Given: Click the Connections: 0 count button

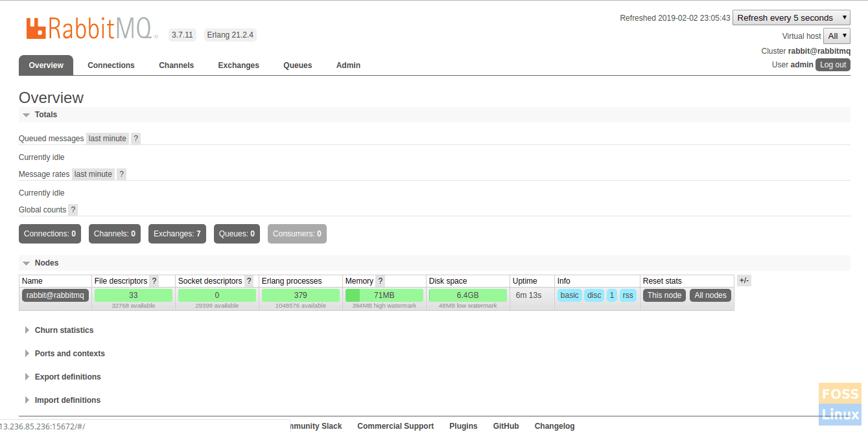Looking at the screenshot, I should (50, 234).
